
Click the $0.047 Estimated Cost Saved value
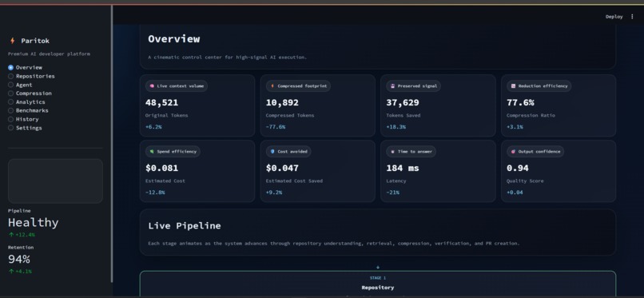click(282, 169)
